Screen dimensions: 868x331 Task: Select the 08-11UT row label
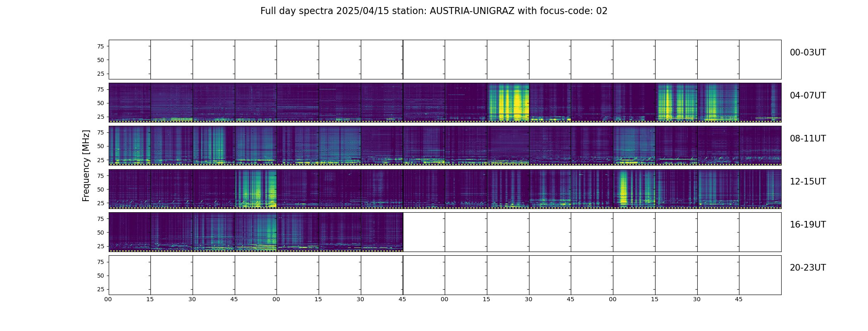click(808, 139)
